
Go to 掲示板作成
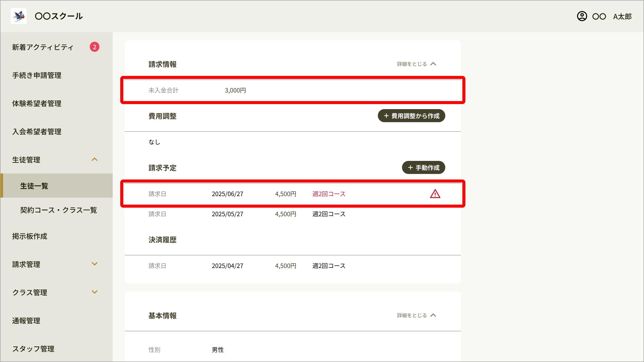click(30, 236)
